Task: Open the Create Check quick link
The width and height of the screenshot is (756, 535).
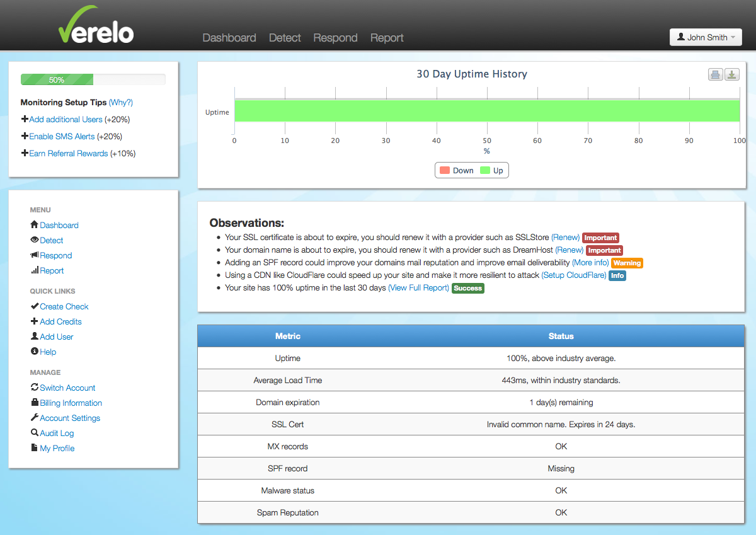Action: tap(64, 306)
